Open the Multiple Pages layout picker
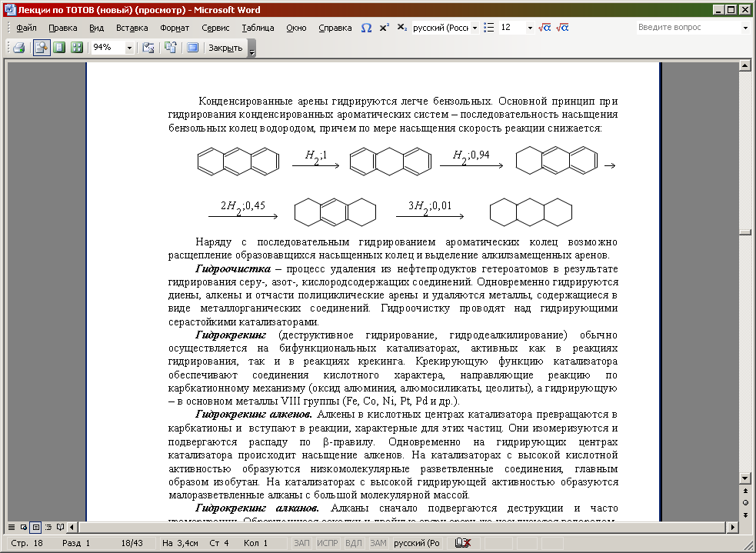 pyautogui.click(x=77, y=47)
